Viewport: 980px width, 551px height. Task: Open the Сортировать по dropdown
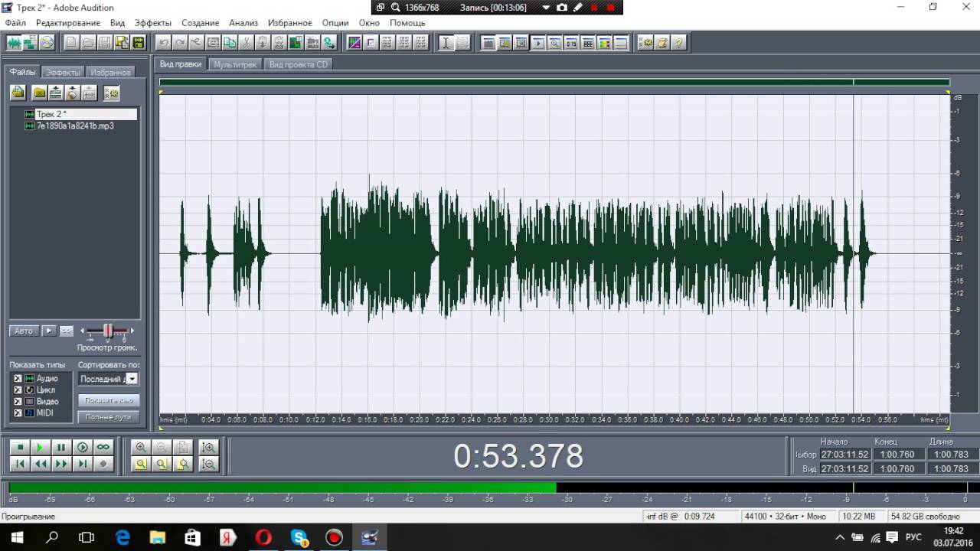(132, 379)
